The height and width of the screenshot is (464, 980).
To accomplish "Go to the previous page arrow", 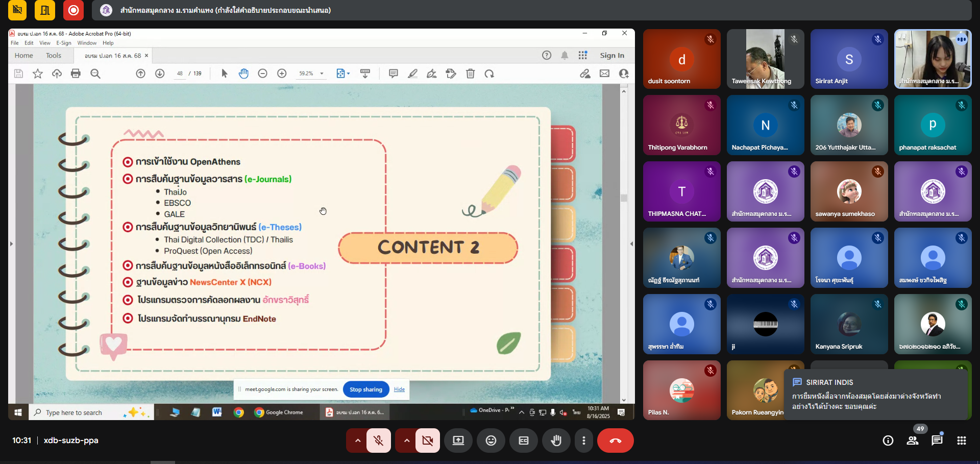I will [x=140, y=74].
